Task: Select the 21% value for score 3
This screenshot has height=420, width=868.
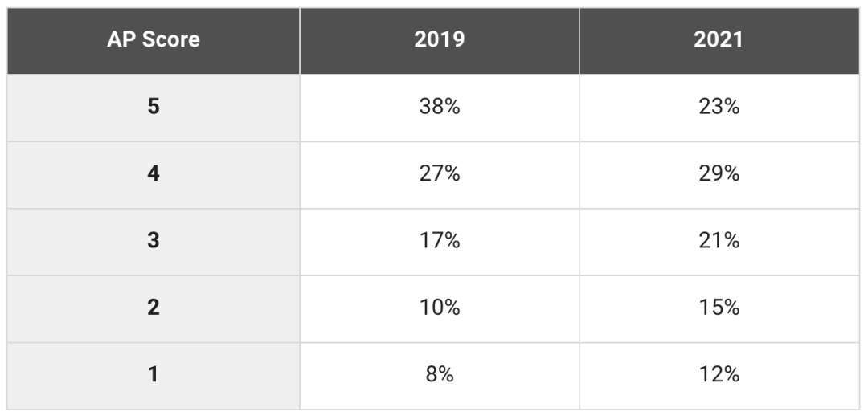Action: click(719, 241)
